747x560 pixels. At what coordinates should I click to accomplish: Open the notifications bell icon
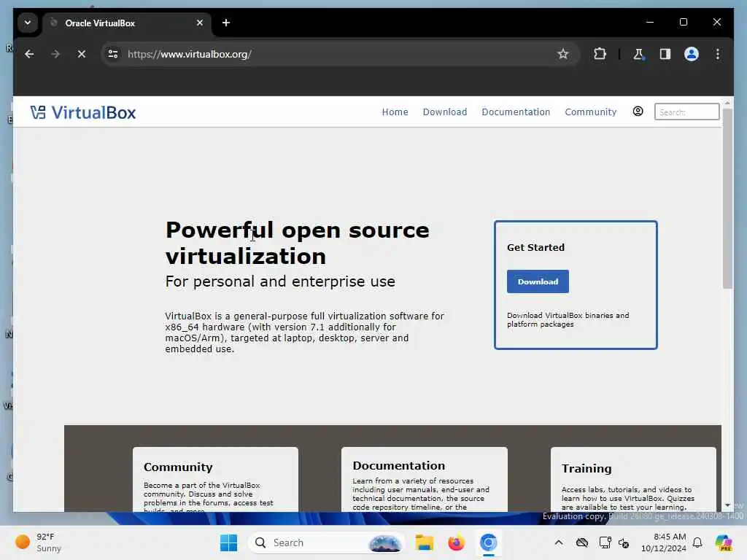tap(697, 542)
